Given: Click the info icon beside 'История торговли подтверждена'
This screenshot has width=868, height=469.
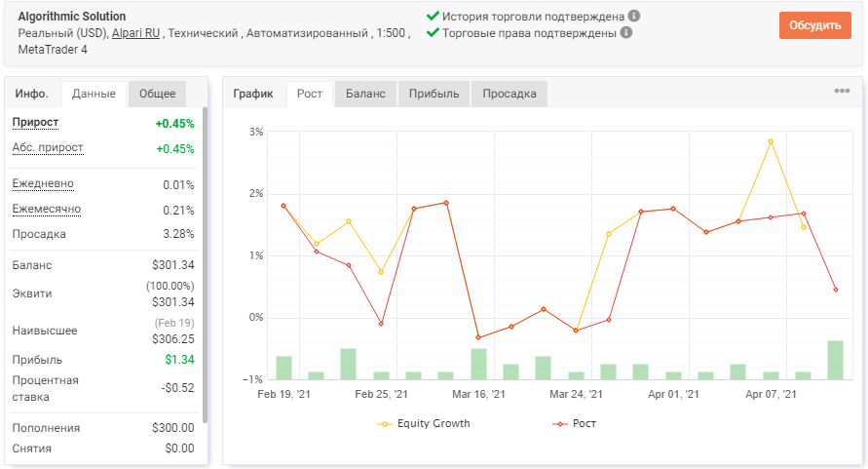Looking at the screenshot, I should pyautogui.click(x=634, y=16).
